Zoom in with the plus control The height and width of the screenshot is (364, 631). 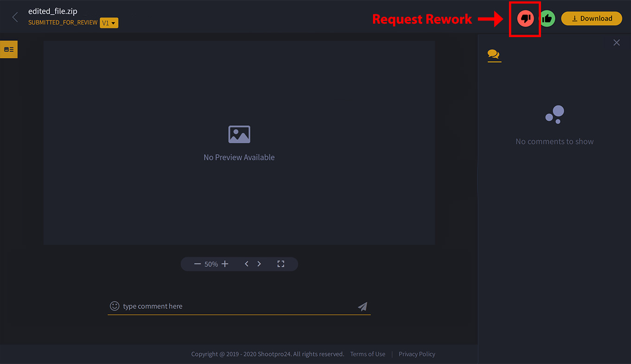[x=225, y=263]
